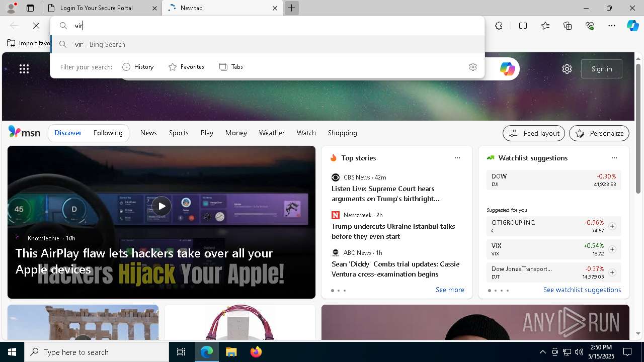Open File Explorer from taskbar
644x362 pixels.
point(231,352)
